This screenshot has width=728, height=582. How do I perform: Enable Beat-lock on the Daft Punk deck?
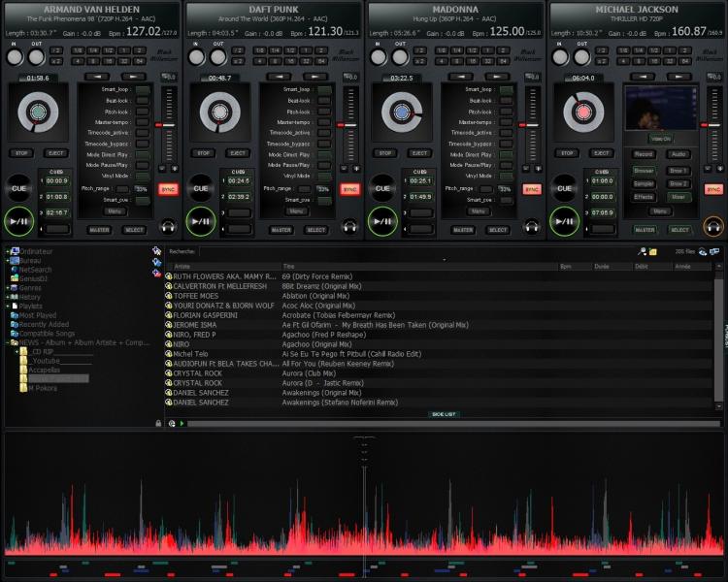[x=324, y=101]
